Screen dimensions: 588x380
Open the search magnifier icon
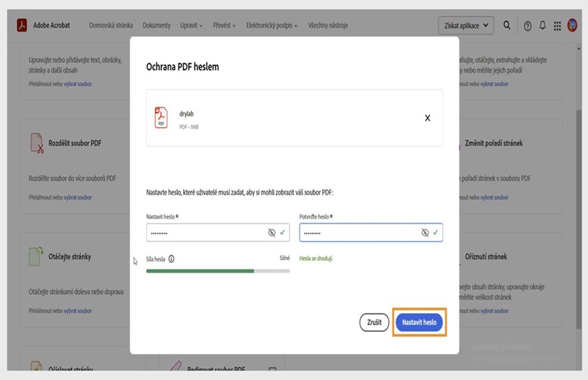click(x=507, y=25)
